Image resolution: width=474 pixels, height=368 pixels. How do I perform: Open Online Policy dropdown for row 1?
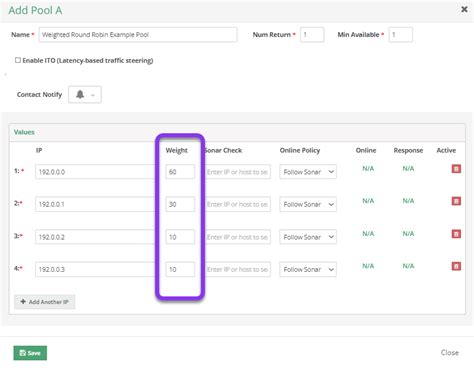308,172
